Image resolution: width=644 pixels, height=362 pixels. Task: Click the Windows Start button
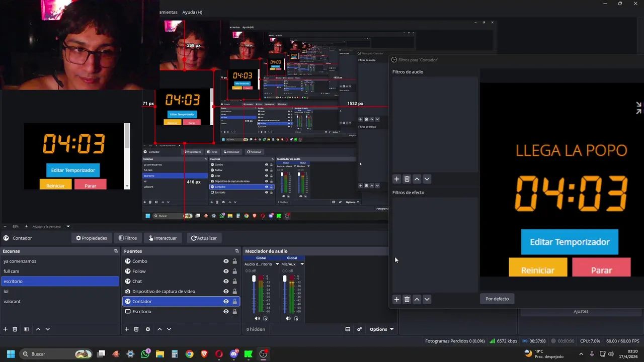(x=11, y=354)
